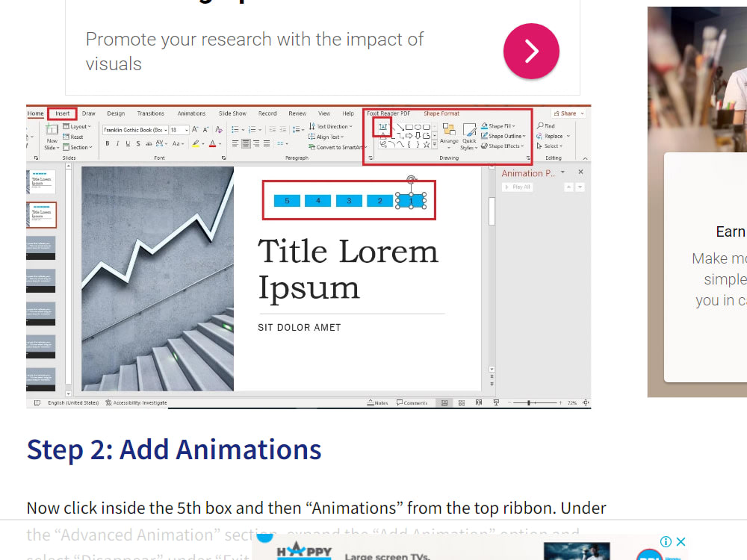Click the Bullets list icon

[235, 129]
